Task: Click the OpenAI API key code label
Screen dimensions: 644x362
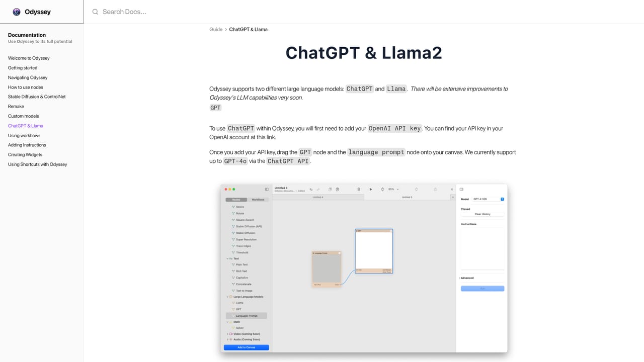Action: (395, 128)
